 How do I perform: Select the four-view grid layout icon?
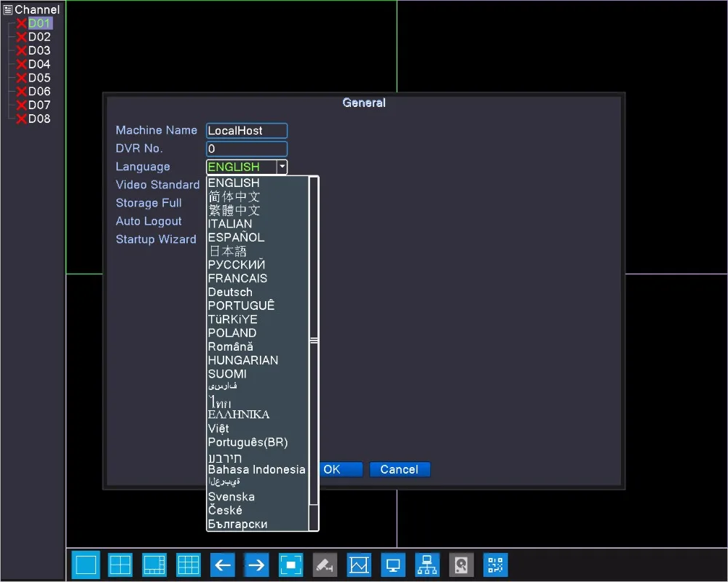[120, 565]
